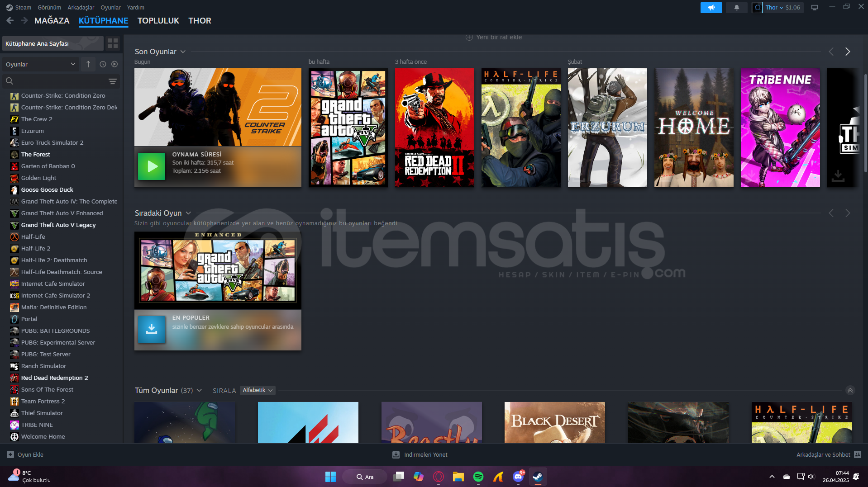The height and width of the screenshot is (487, 868).
Task: Open the Alfabetik sort dropdown
Action: click(258, 390)
